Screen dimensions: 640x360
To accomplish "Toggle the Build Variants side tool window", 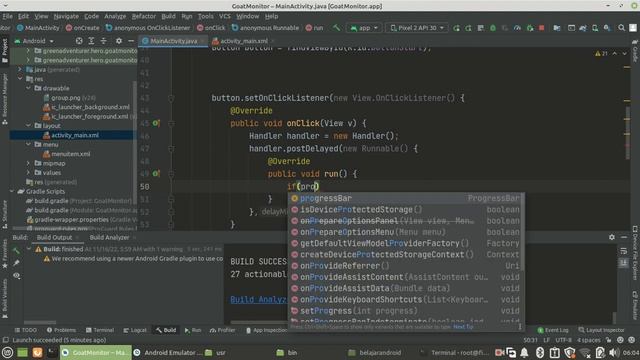I will [x=4, y=299].
